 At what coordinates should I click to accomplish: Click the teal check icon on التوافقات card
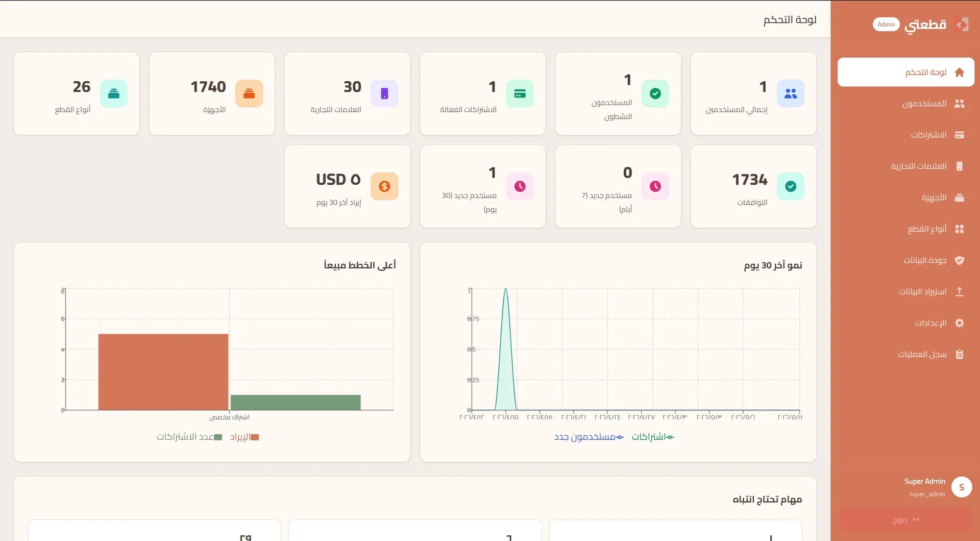[791, 186]
